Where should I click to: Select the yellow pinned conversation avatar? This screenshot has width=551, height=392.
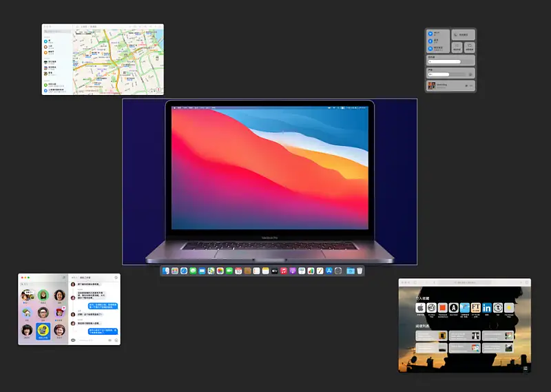[x=43, y=331]
